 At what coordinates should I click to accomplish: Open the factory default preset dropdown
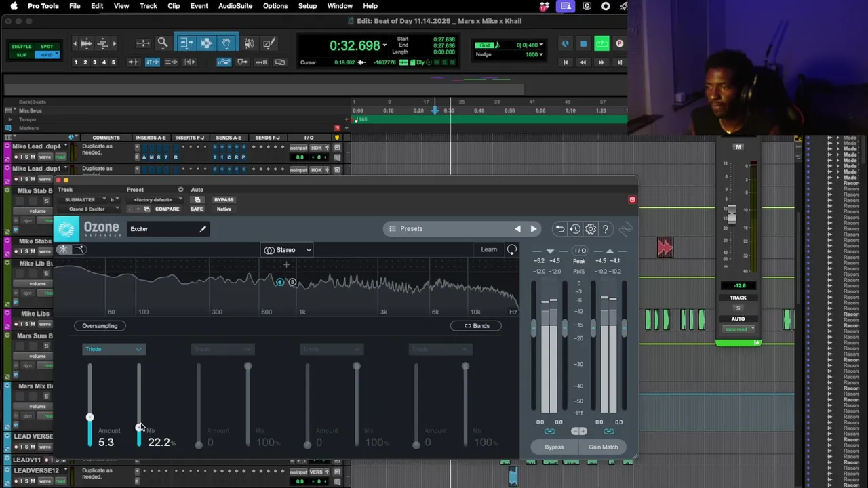(157, 200)
